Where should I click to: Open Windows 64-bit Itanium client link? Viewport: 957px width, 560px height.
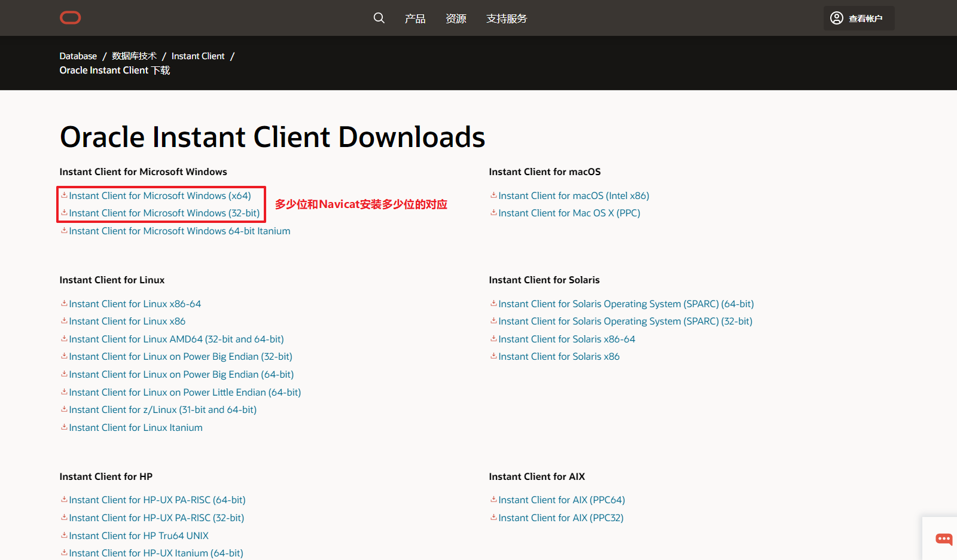point(179,231)
